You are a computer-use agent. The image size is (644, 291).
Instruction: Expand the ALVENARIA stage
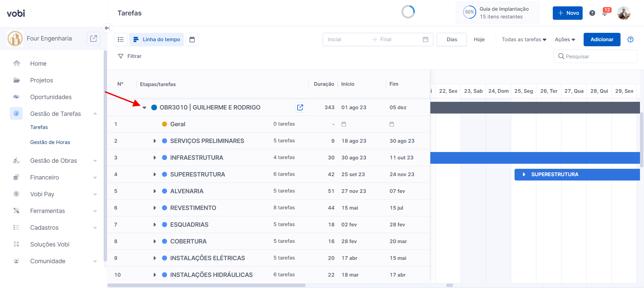click(155, 191)
